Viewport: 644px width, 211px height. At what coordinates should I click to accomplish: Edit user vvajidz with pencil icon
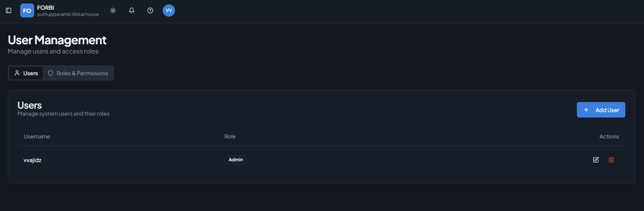[x=596, y=160]
